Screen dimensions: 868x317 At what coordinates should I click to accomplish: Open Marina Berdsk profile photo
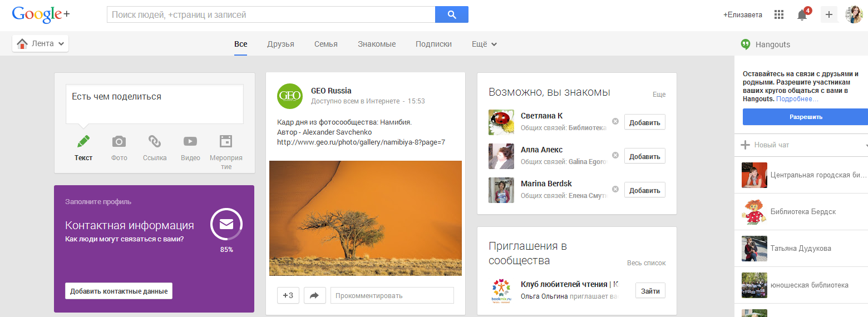coord(501,190)
